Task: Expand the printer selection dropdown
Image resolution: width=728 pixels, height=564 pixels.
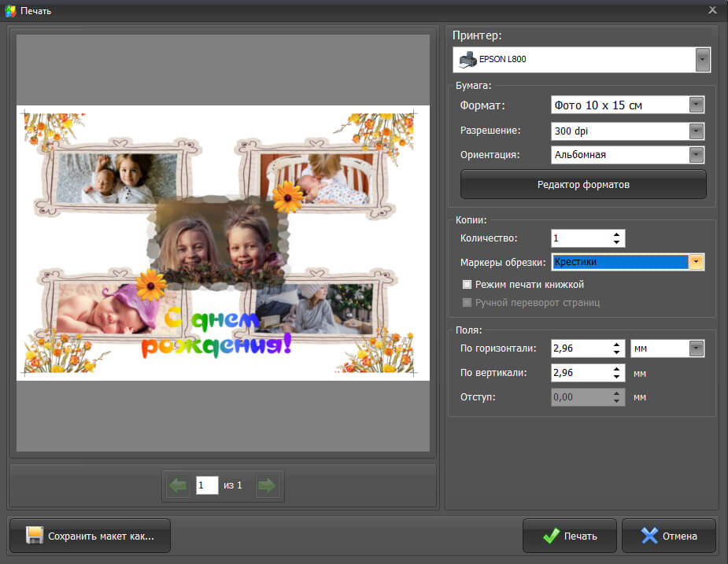Action: [x=703, y=60]
